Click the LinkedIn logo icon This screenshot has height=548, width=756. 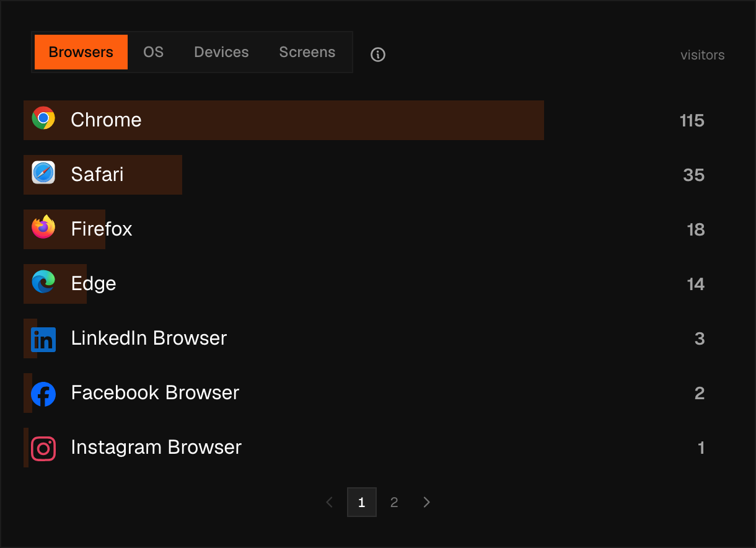pyautogui.click(x=43, y=340)
